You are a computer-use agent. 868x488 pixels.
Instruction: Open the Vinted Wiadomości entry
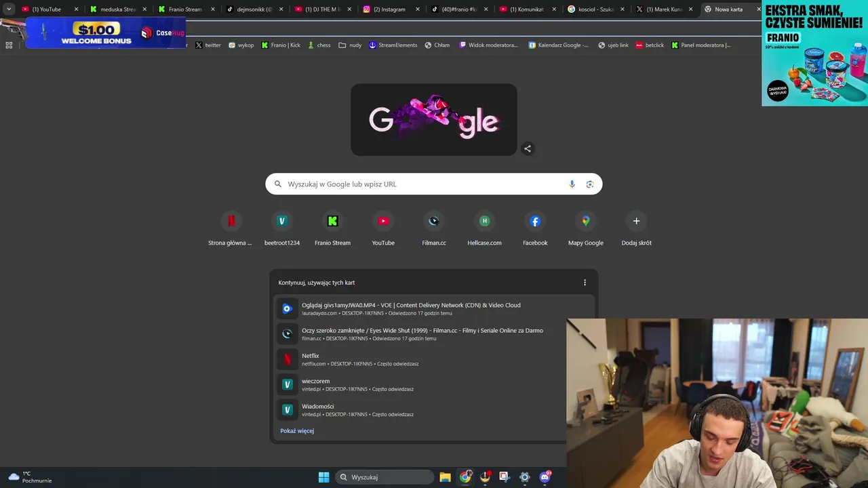(x=434, y=409)
